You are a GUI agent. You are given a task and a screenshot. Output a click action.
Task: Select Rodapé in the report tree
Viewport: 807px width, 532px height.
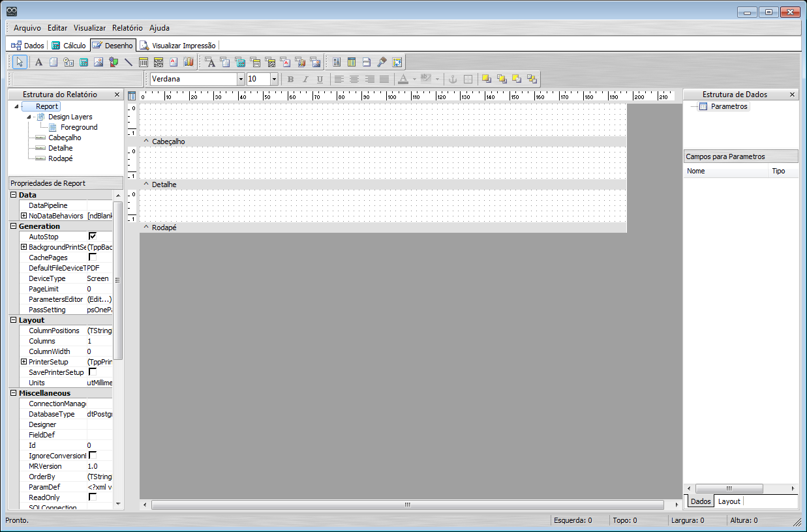60,158
